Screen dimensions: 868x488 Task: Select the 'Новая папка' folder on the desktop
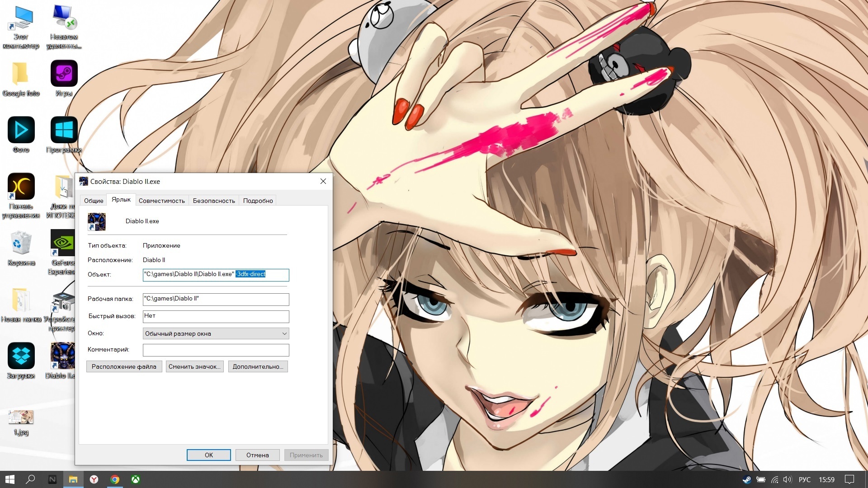click(x=21, y=305)
